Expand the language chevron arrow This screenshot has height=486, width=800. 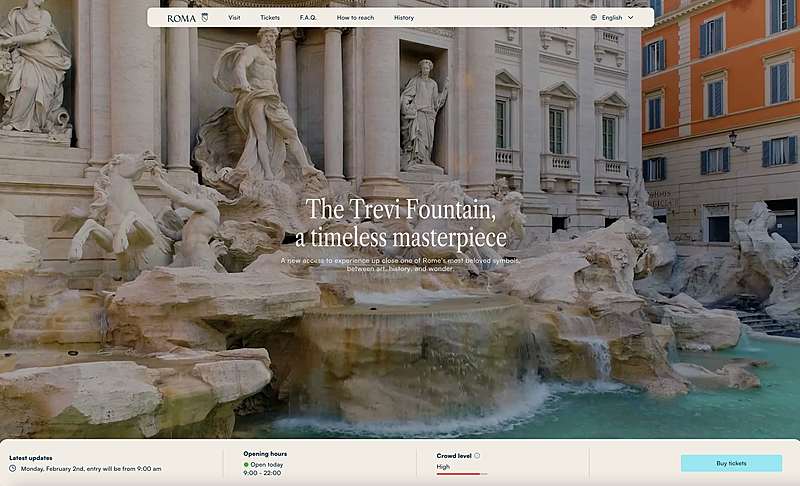(x=631, y=18)
